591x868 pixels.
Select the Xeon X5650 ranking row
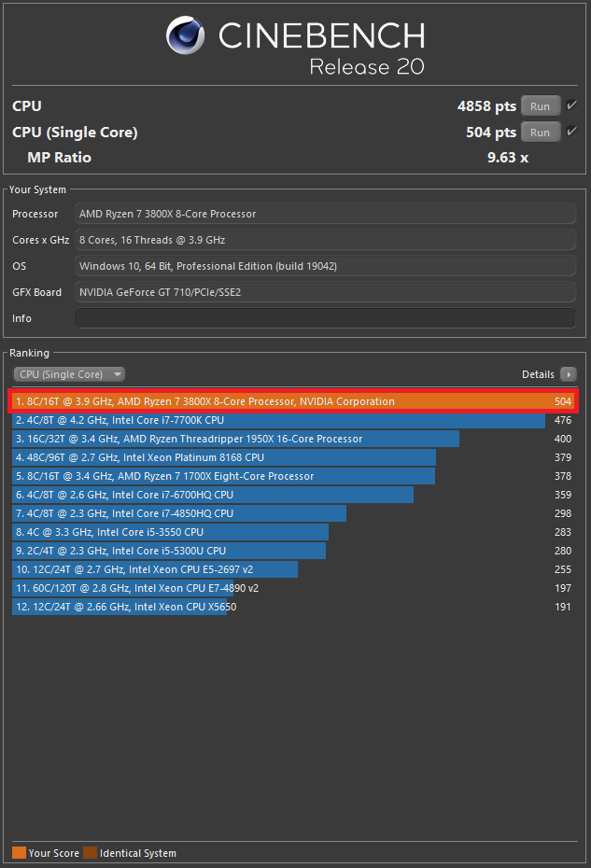point(121,607)
